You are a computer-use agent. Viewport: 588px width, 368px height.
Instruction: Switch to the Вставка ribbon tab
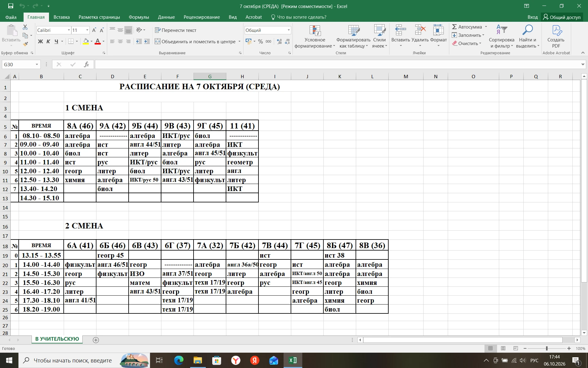(62, 17)
